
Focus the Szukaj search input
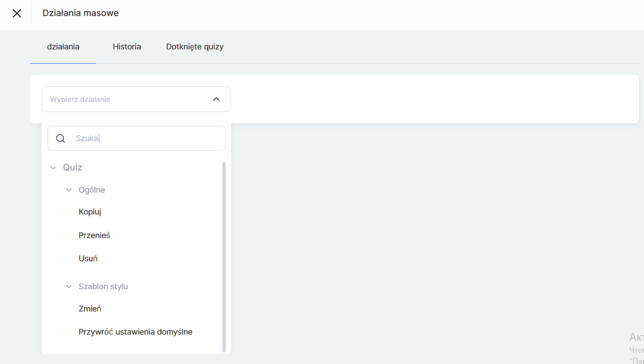coord(147,138)
